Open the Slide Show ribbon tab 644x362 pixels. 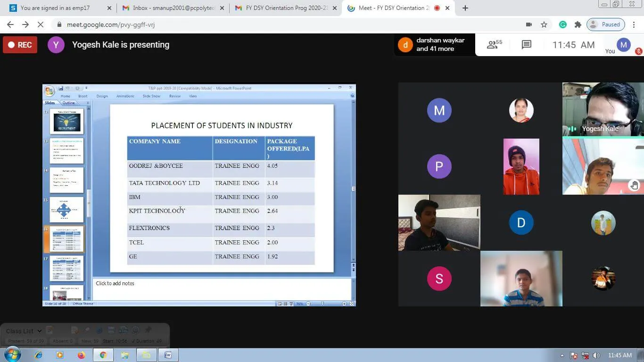[x=152, y=96]
